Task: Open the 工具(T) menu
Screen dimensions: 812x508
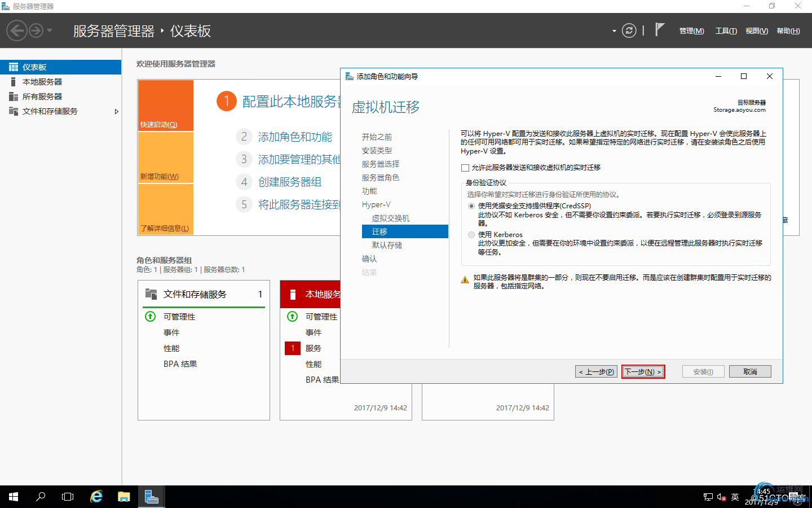Action: point(726,31)
